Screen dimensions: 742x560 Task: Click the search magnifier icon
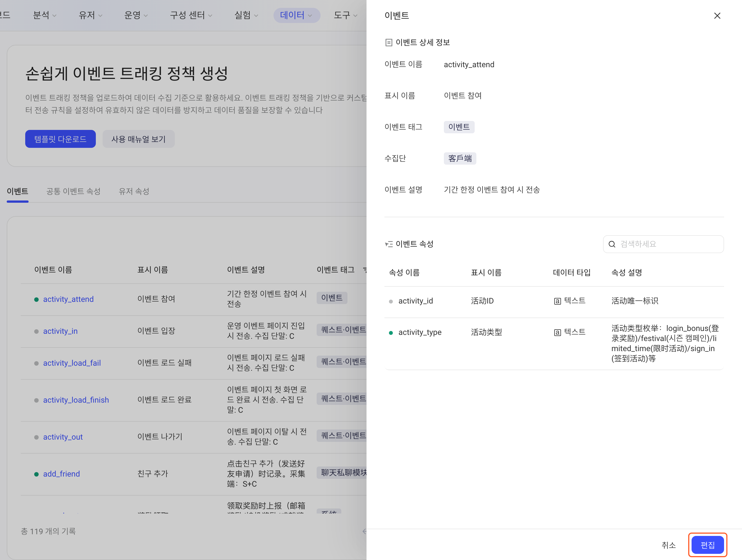612,244
